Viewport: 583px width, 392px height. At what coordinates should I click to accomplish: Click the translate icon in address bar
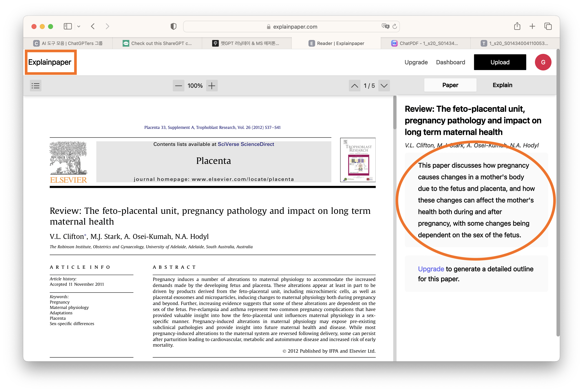coord(385,26)
